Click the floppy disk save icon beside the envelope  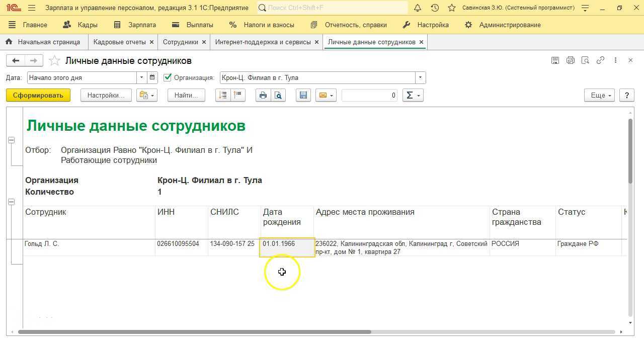click(x=303, y=95)
